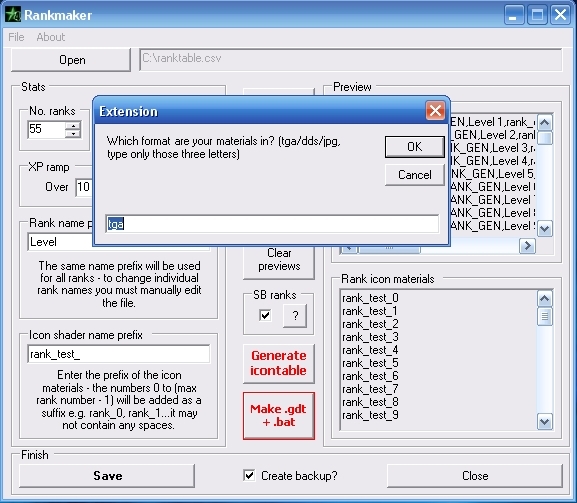The width and height of the screenshot is (577, 503).
Task: Maximize the Rankmaker window
Action: click(x=537, y=15)
